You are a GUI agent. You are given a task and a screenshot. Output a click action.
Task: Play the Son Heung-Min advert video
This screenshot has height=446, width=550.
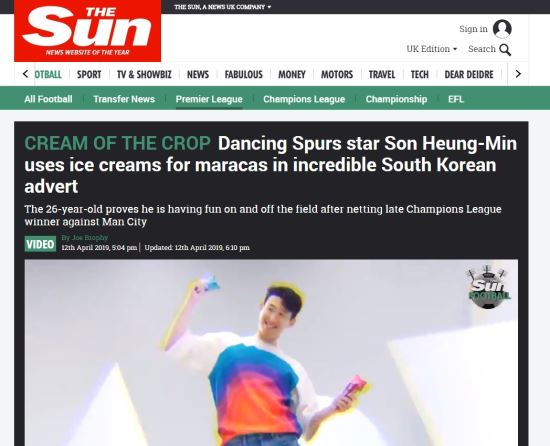coord(271,352)
